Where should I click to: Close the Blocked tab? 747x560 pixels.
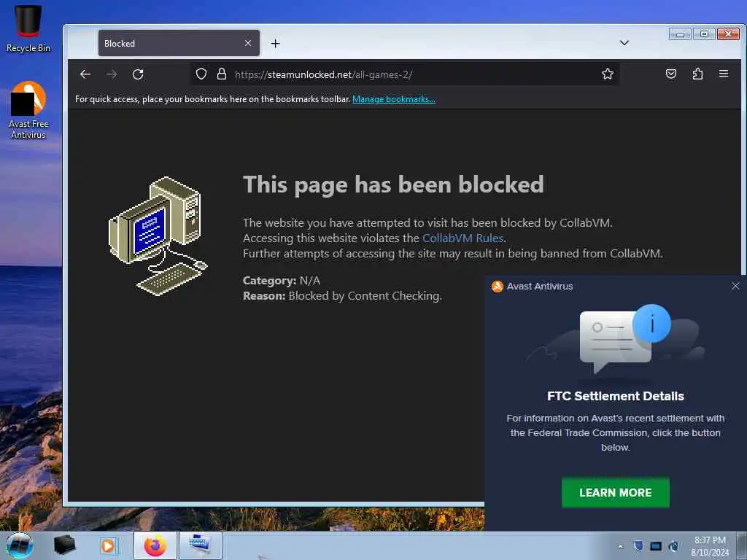(248, 43)
